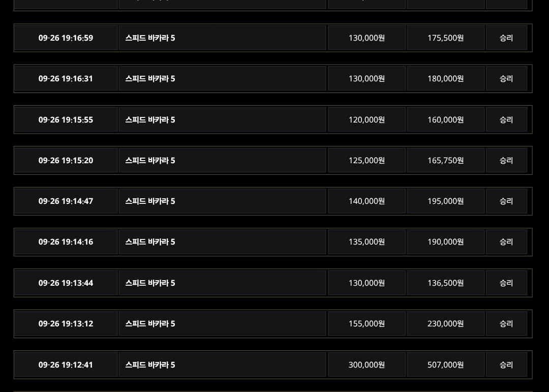Screen dimensions: 549x392
Task: Click the 300,000원 bet amount
Action: pos(367,365)
